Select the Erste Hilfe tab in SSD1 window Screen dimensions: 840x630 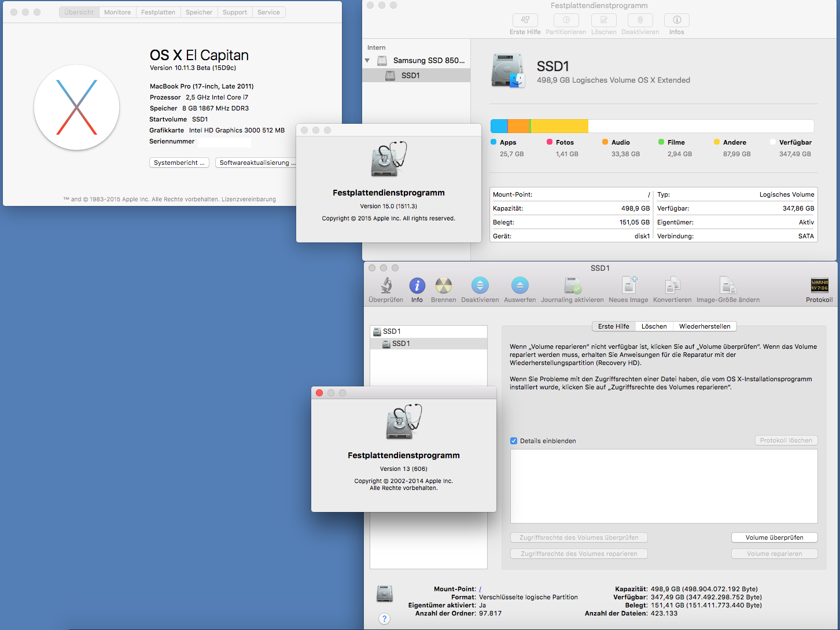[x=614, y=326]
